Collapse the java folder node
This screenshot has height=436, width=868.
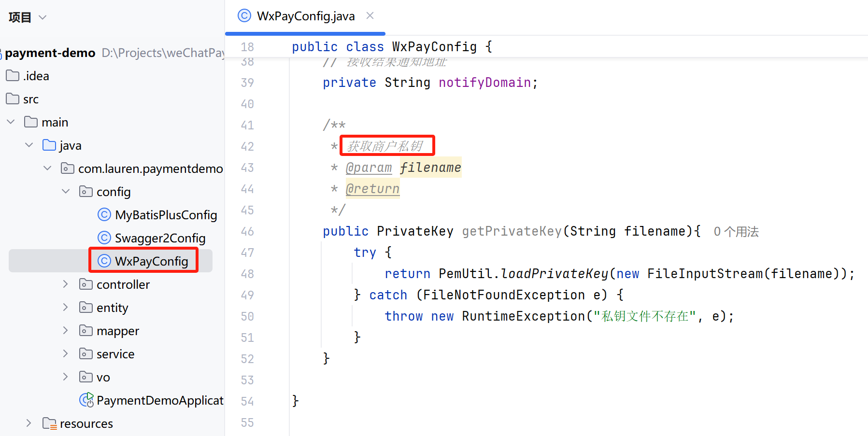pos(28,144)
